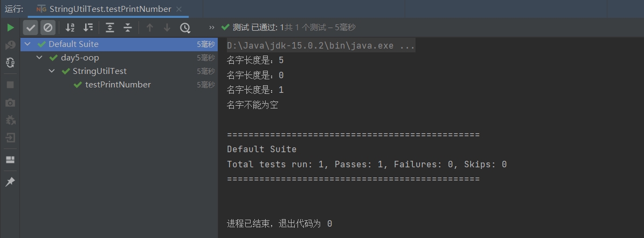The width and height of the screenshot is (644, 238).
Task: Toggle show ignored tests button
Action: click(48, 28)
